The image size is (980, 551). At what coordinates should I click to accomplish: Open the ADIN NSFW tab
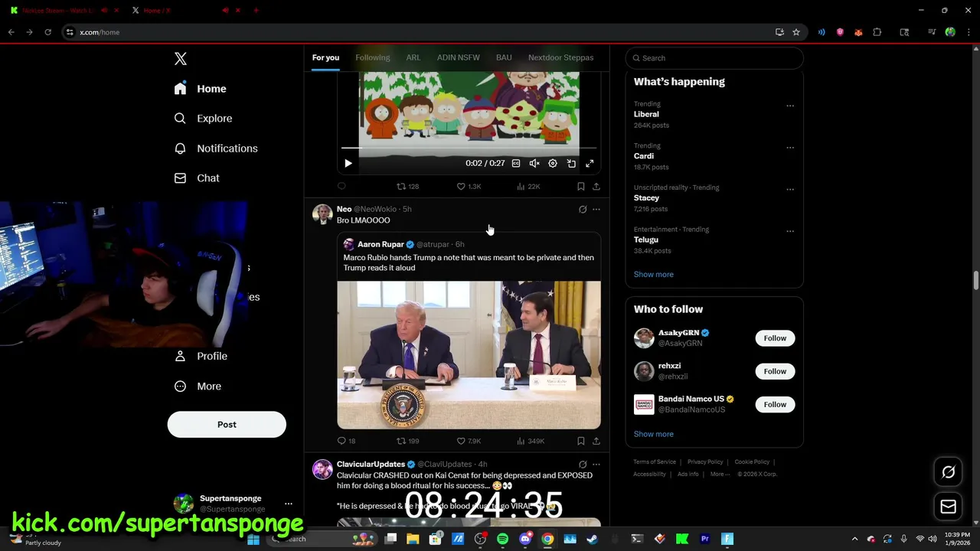459,57
